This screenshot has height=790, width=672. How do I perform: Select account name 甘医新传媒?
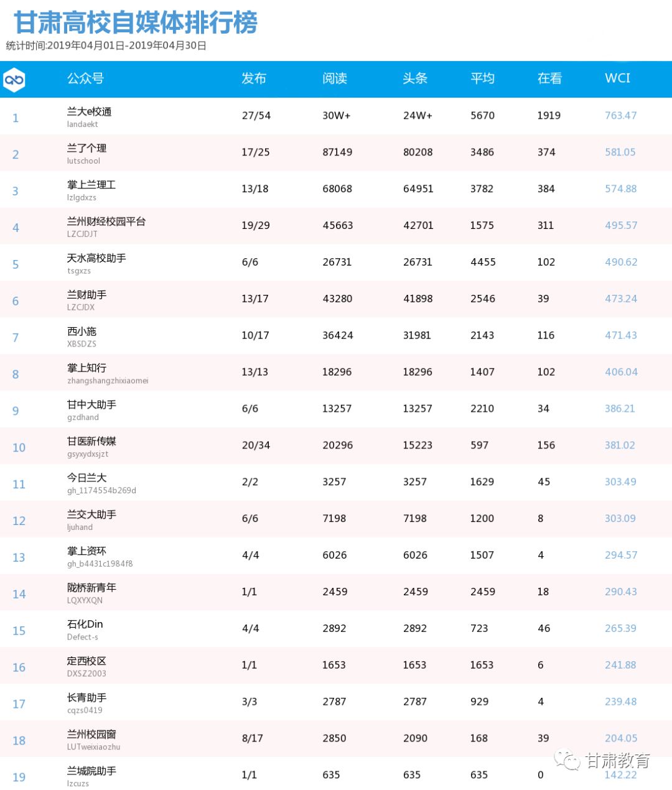click(x=91, y=442)
